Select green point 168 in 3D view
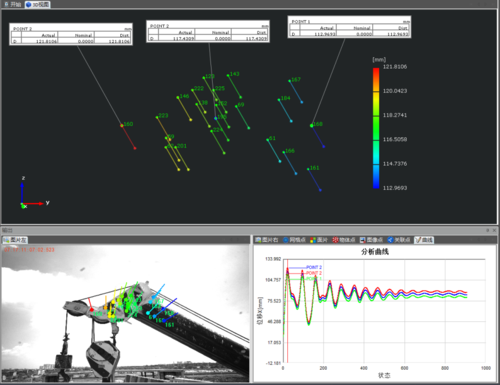The height and width of the screenshot is (385, 500). coord(312,126)
